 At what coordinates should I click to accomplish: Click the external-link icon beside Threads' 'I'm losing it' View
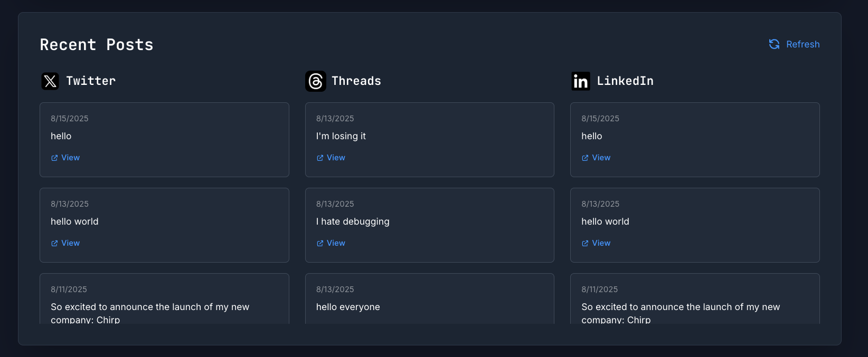coord(319,157)
